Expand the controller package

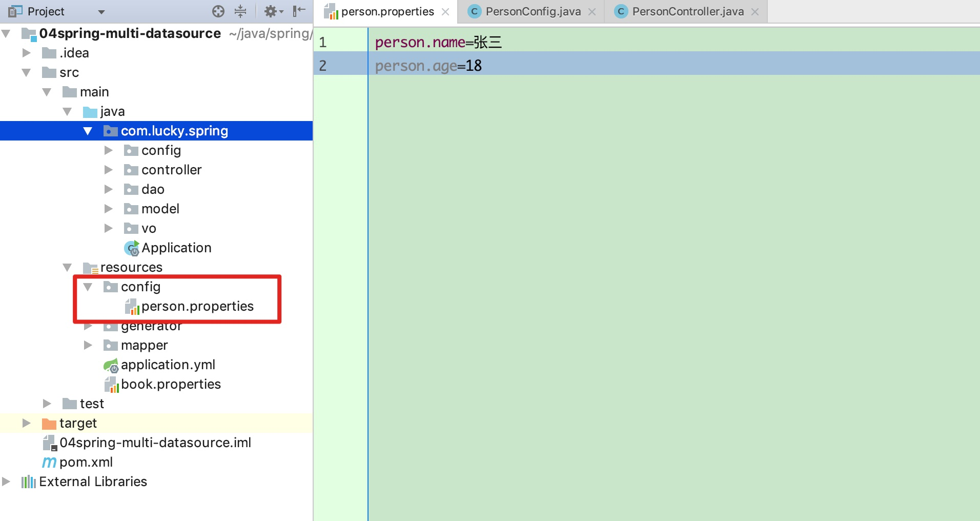109,170
